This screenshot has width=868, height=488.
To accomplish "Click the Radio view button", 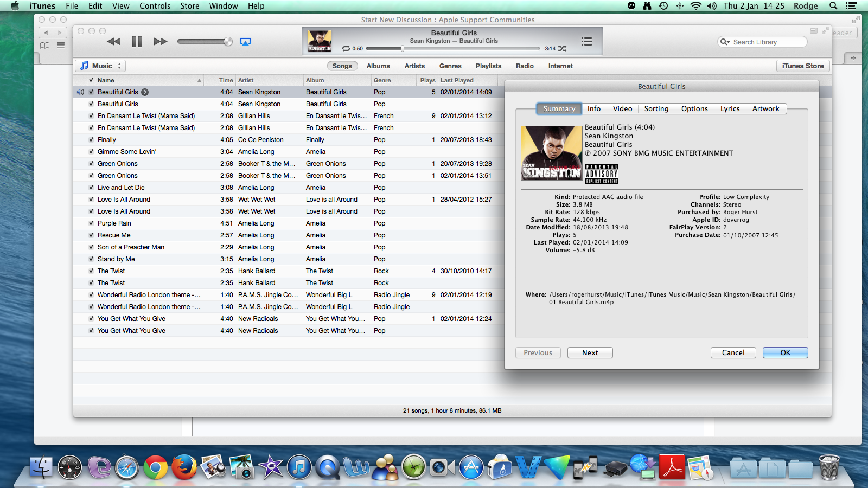I will coord(525,66).
